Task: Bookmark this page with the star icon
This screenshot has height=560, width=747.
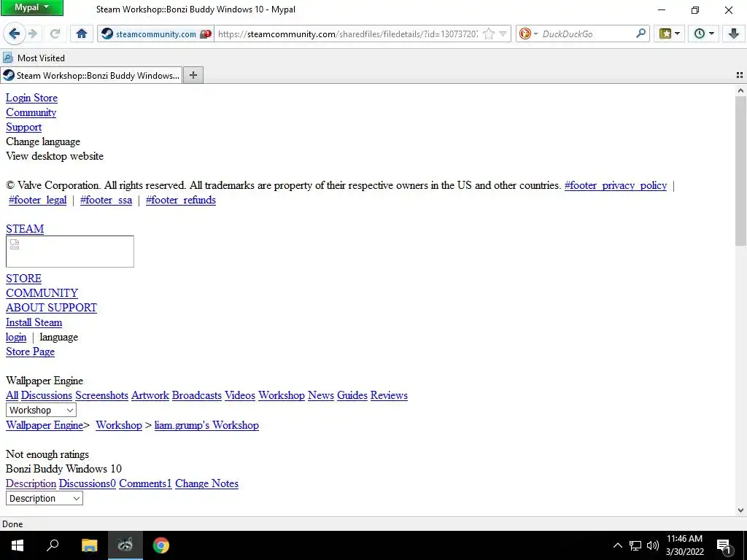Action: 489,34
